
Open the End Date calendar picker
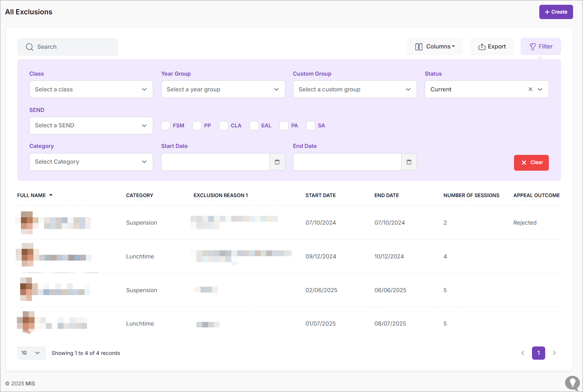409,162
